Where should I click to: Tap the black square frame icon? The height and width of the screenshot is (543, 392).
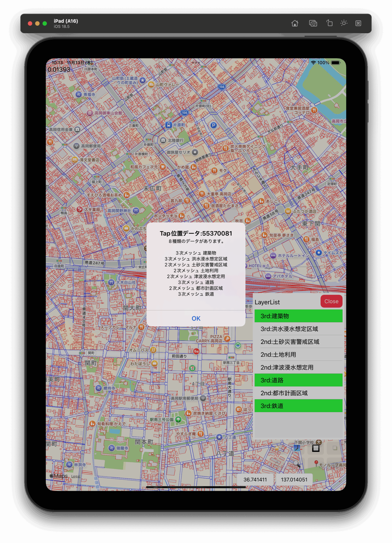tap(316, 448)
